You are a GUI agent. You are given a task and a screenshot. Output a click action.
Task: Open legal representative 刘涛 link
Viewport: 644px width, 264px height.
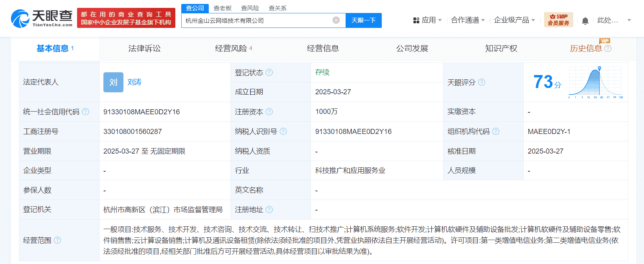pyautogui.click(x=134, y=82)
